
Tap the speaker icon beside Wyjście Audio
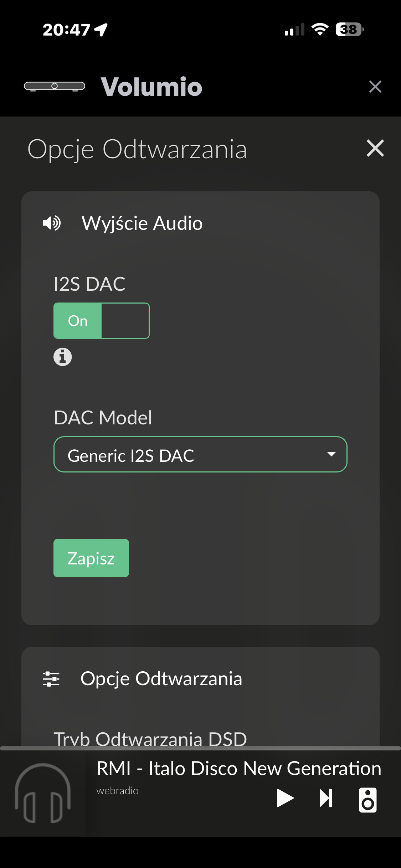pos(52,223)
